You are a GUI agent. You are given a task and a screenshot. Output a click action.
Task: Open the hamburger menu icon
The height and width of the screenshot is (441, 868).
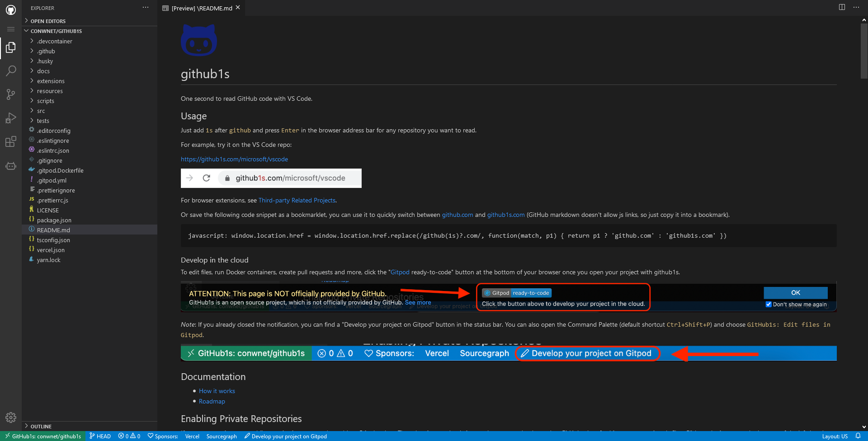(x=11, y=29)
